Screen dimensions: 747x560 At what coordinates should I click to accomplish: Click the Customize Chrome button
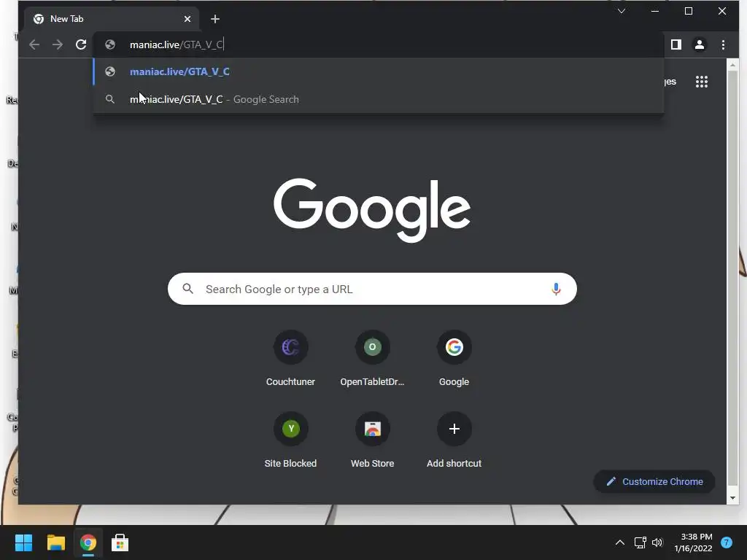pos(654,481)
